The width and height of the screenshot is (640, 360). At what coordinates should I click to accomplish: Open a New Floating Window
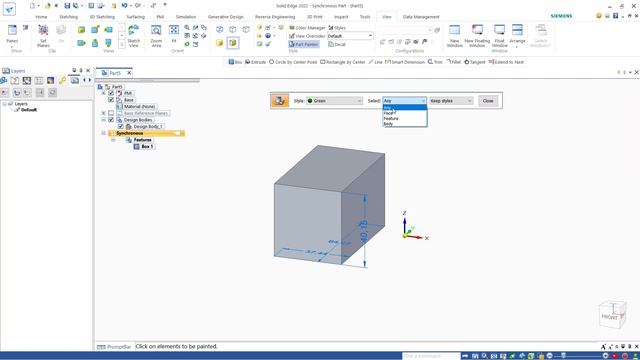(477, 36)
